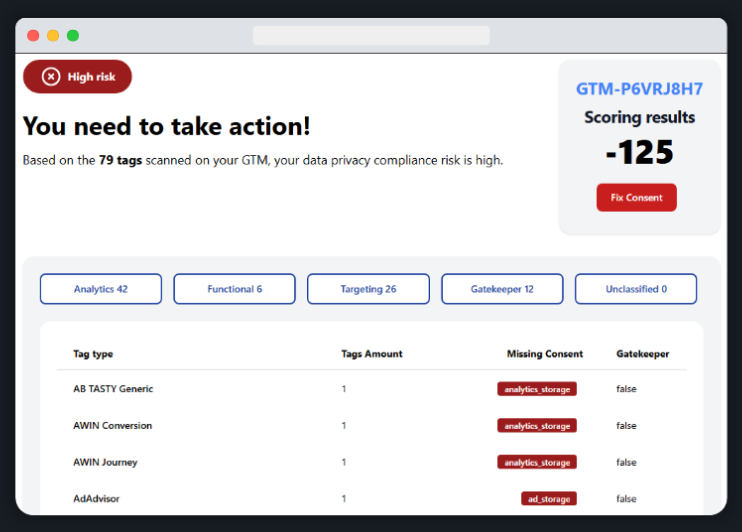Click the green maximize window dot
This screenshot has width=742, height=532.
tap(73, 35)
